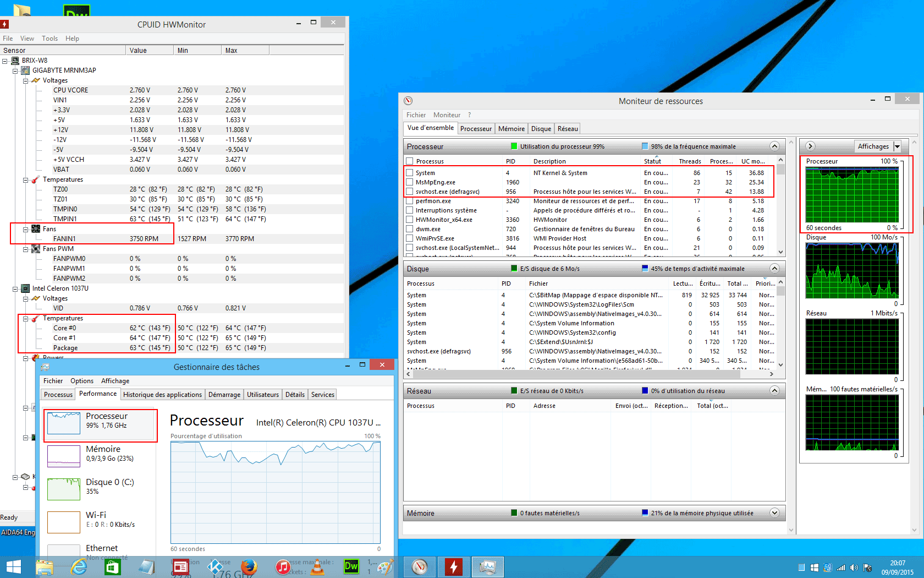The width and height of the screenshot is (924, 578).
Task: Select the GIGABYTE MRNM3AP motherboard icon
Action: point(25,70)
